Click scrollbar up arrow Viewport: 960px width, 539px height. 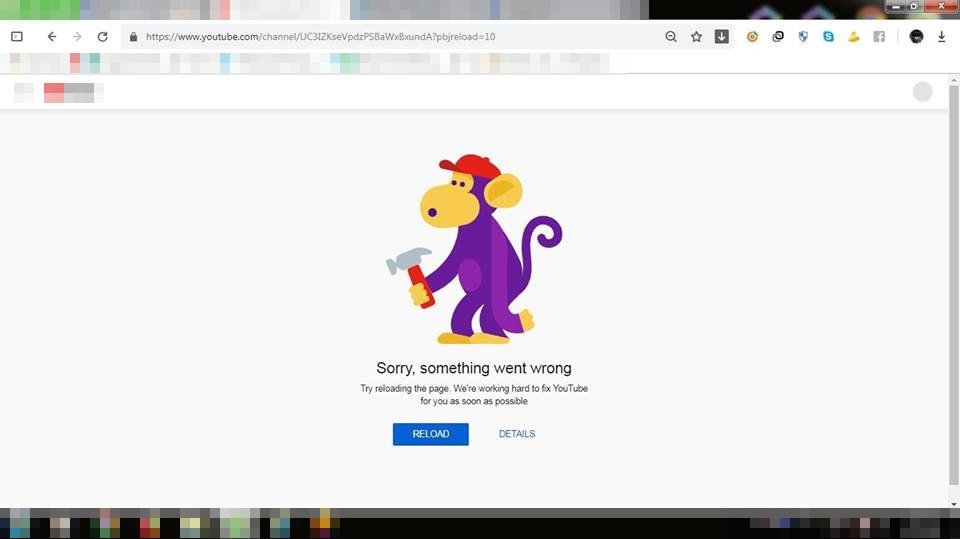(x=954, y=80)
